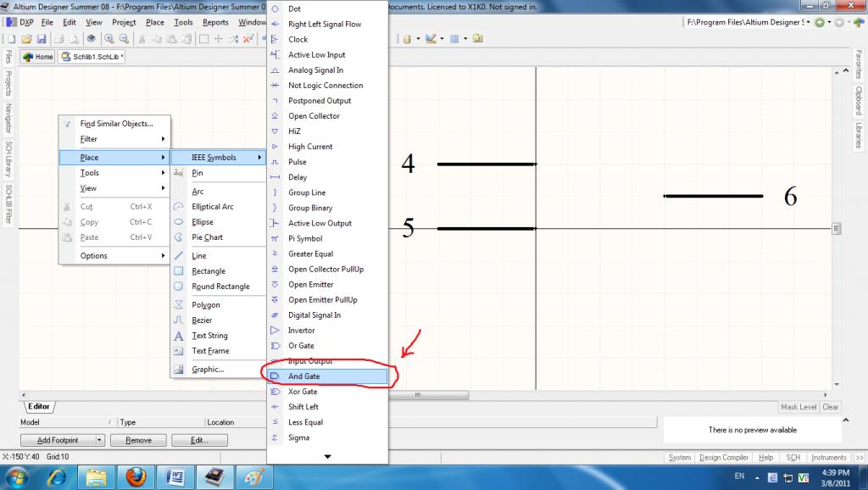This screenshot has height=490, width=868.
Task: Click the Add Footprint button
Action: 58,440
